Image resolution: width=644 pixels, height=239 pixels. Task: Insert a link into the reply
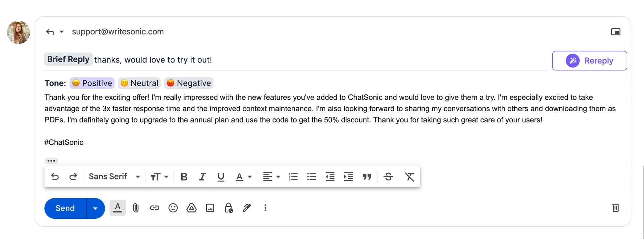coord(155,208)
